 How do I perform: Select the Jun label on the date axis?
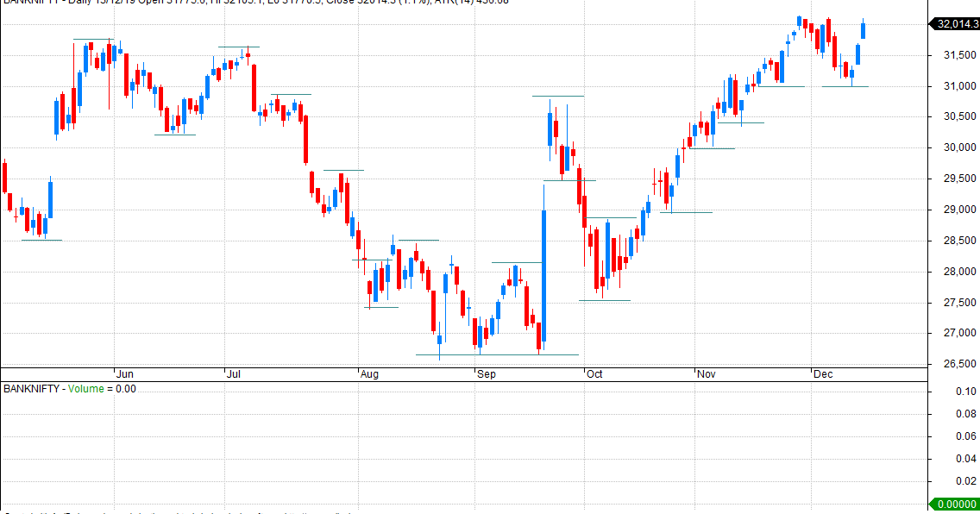[125, 374]
